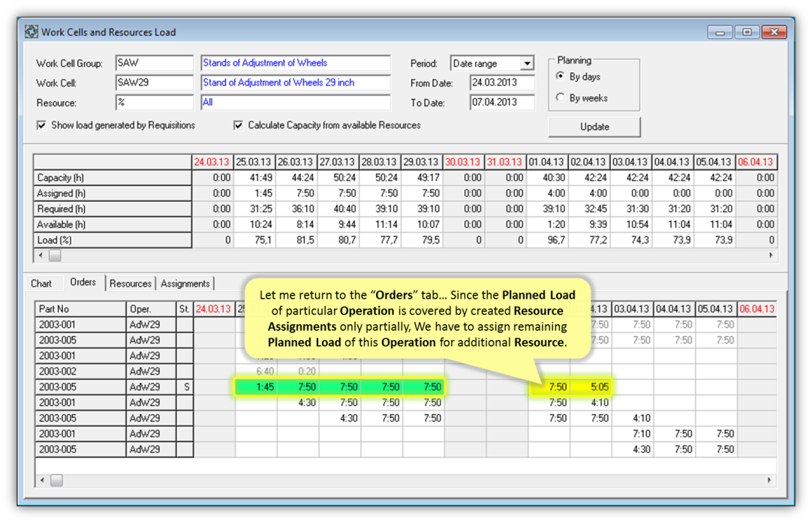The height and width of the screenshot is (523, 812).
Task: Click the Stands of Adjustment of Wheels field
Action: (x=296, y=63)
